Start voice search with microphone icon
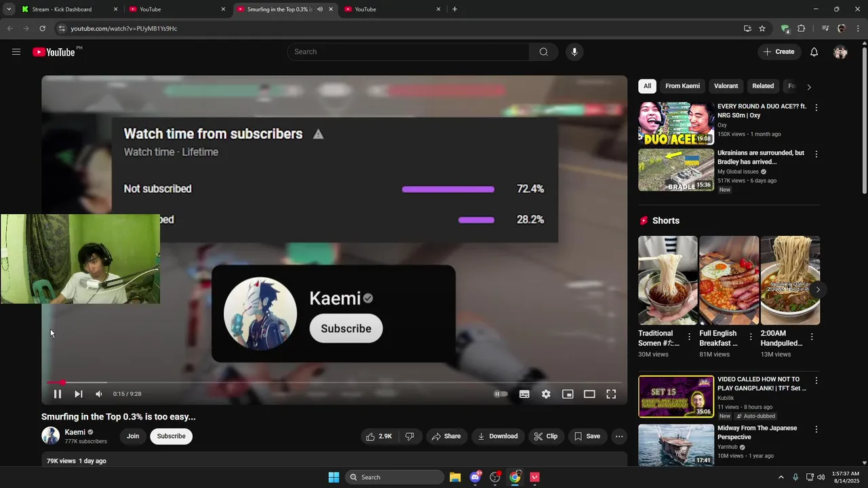This screenshot has width=868, height=488. point(574,52)
